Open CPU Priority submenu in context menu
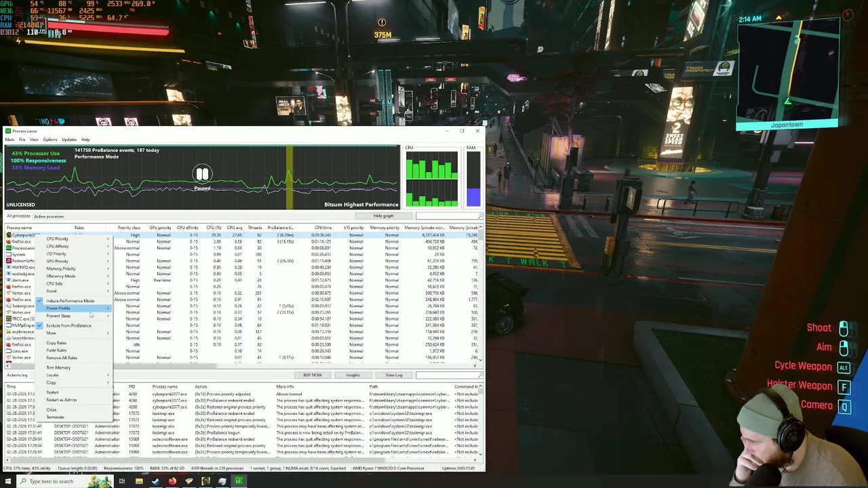This screenshot has width=868, height=488. tap(75, 239)
